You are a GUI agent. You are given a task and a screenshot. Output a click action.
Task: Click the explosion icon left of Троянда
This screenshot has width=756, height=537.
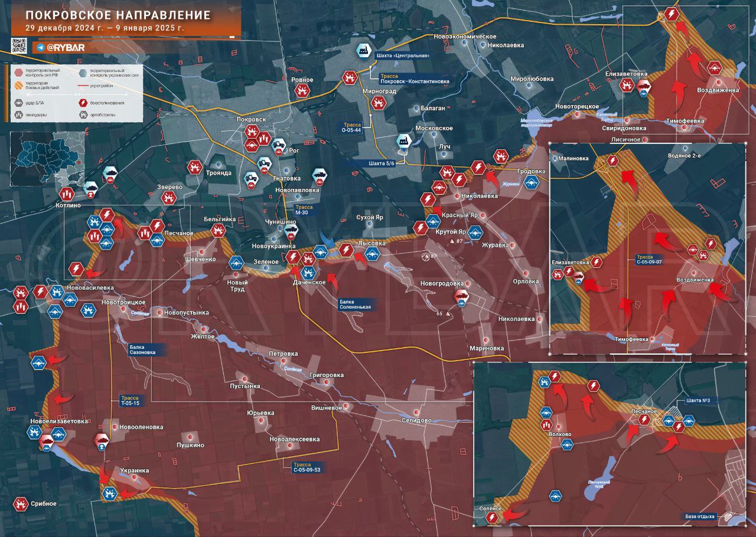194,168
